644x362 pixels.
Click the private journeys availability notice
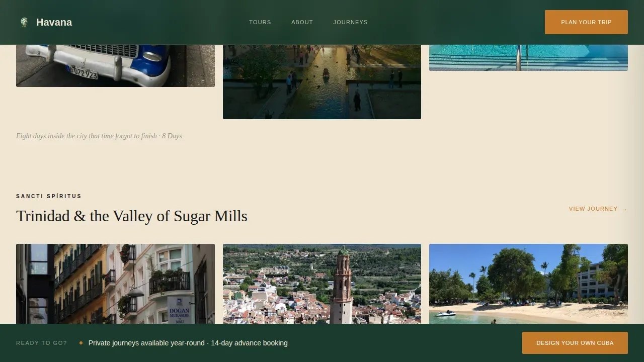[188, 343]
